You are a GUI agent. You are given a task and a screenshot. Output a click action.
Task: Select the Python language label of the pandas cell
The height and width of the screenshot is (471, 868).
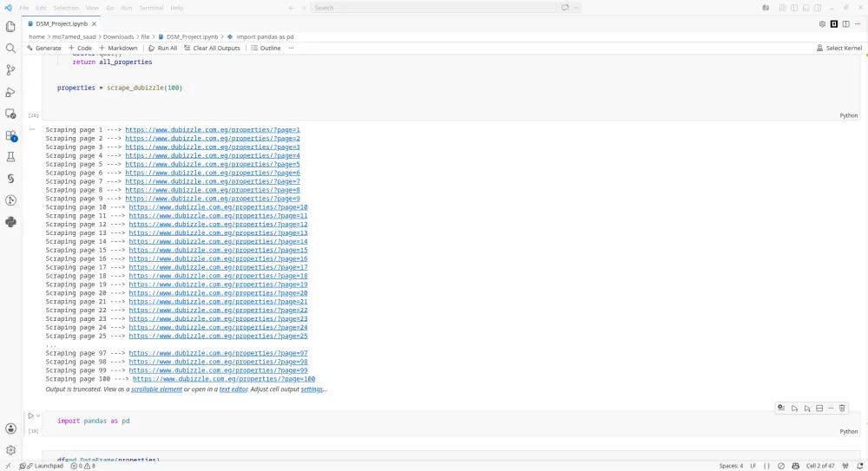coord(849,431)
